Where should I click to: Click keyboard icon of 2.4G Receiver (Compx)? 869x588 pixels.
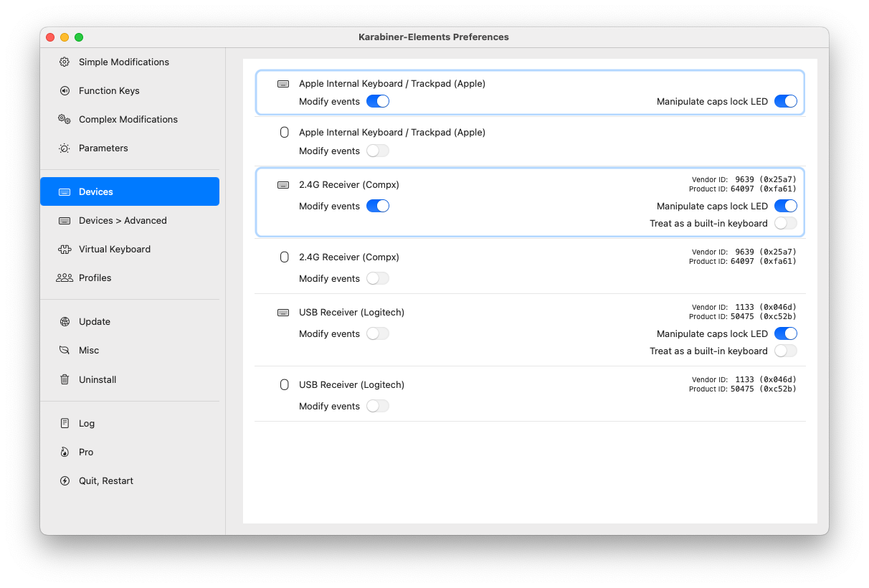283,185
